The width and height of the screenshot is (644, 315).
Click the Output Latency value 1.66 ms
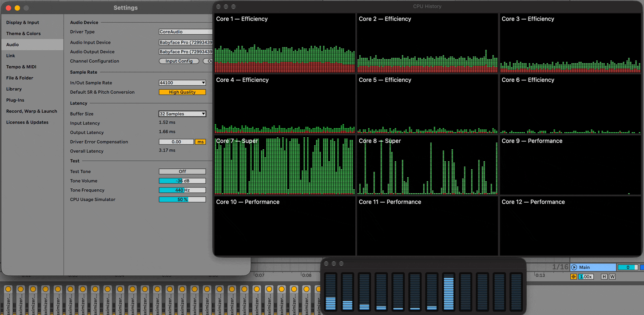coord(167,132)
